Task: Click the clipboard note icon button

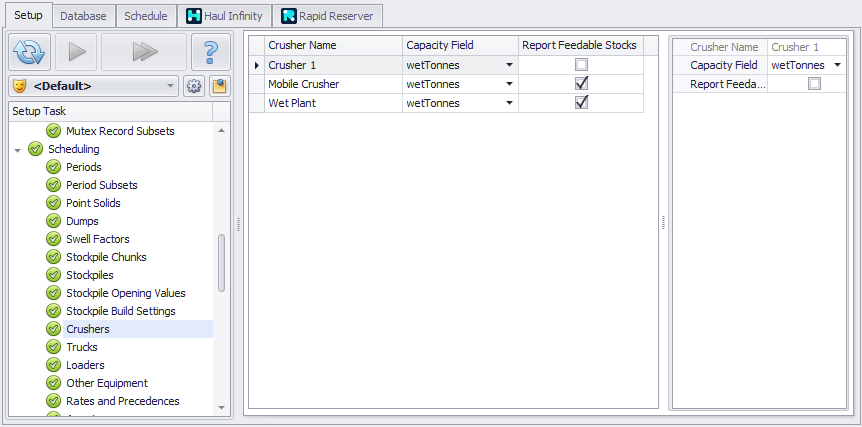Action: tap(219, 86)
